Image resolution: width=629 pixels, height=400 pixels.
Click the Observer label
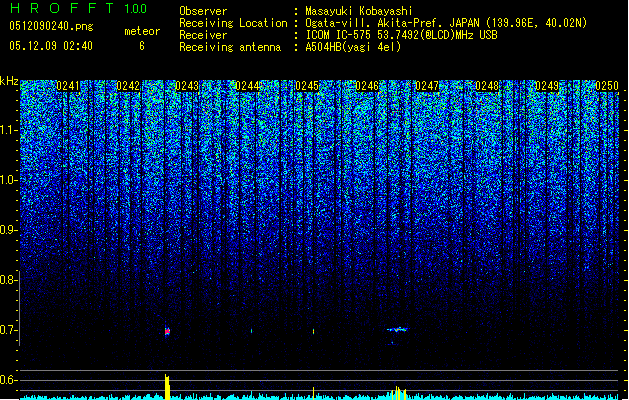tap(203, 11)
